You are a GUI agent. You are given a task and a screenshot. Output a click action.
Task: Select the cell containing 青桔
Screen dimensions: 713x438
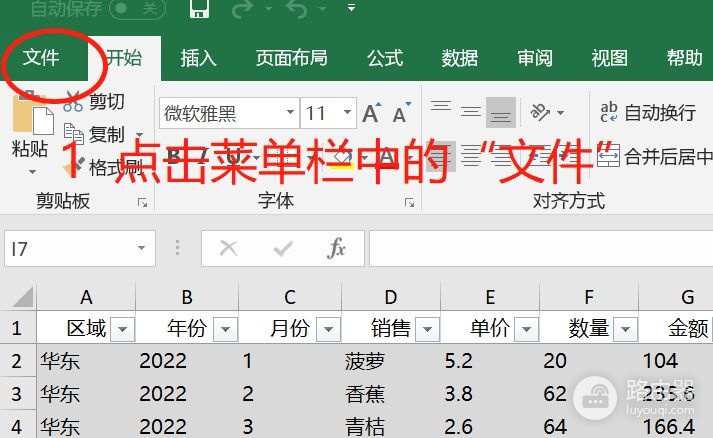(391, 426)
